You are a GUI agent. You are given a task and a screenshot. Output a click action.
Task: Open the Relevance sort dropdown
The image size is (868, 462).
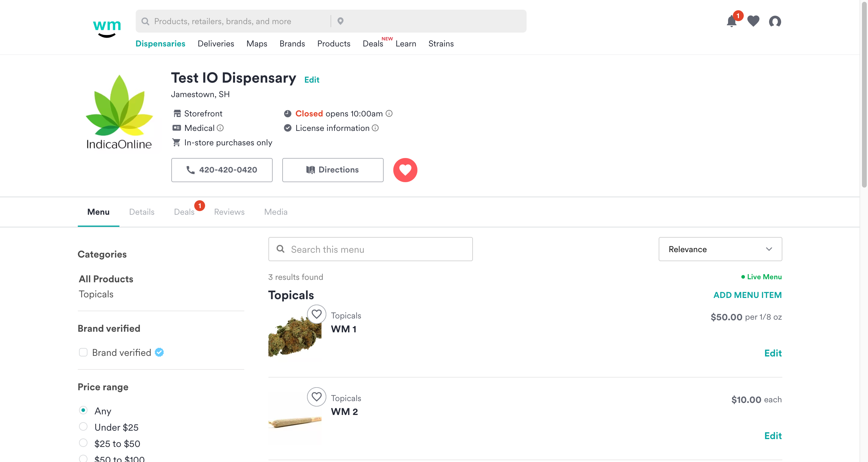[x=720, y=249]
